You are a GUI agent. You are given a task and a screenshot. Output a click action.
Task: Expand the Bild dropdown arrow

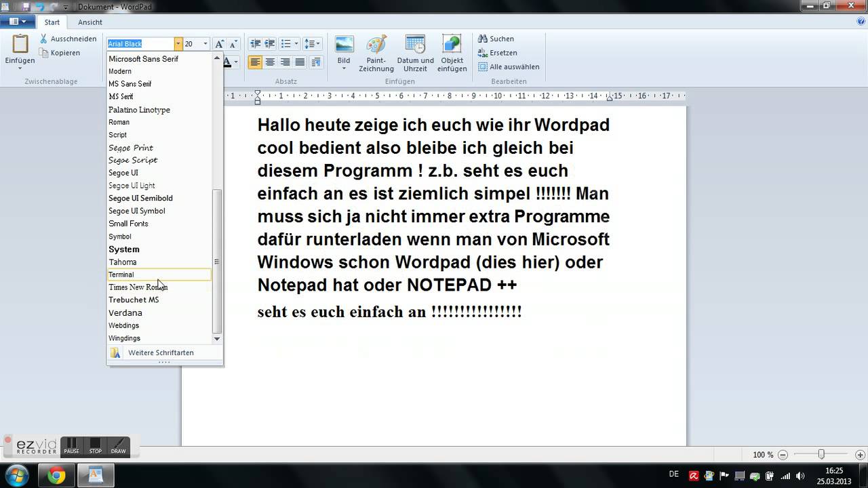coord(344,68)
